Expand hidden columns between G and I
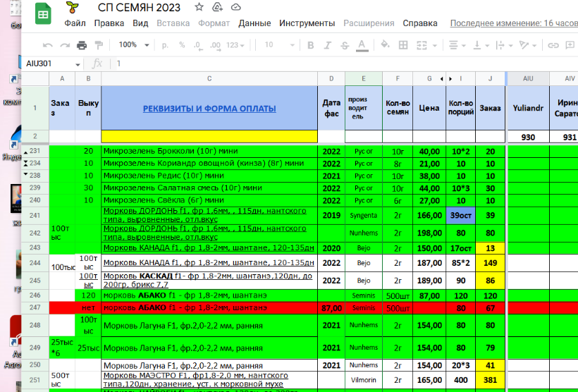 442,78
